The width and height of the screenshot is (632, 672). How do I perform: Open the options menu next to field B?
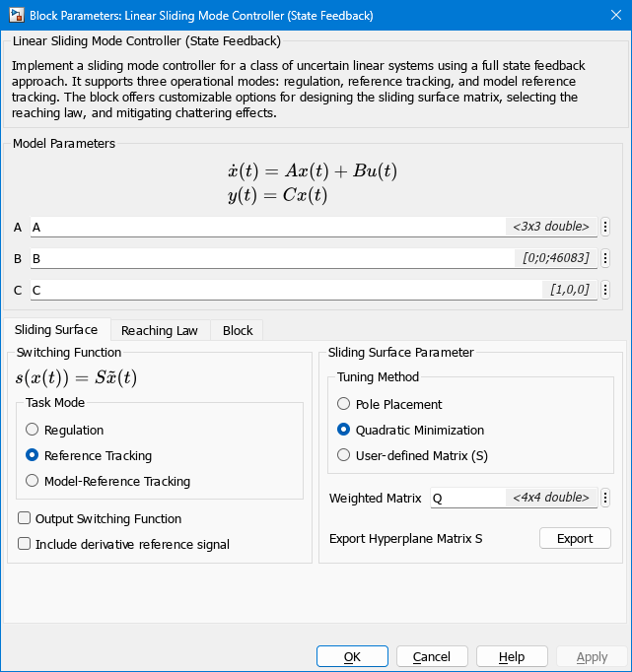coord(604,258)
